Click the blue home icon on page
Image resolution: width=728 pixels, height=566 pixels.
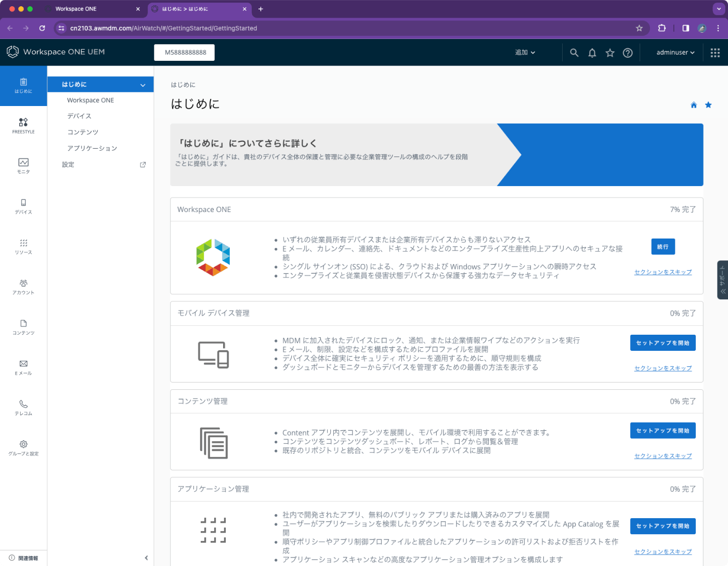tap(694, 105)
